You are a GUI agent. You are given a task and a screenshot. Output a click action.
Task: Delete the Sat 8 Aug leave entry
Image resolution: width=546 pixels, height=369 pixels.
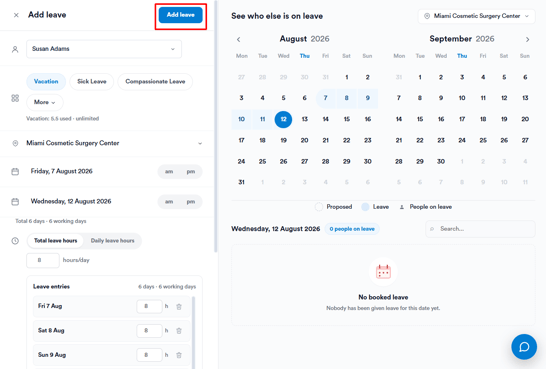tap(179, 331)
